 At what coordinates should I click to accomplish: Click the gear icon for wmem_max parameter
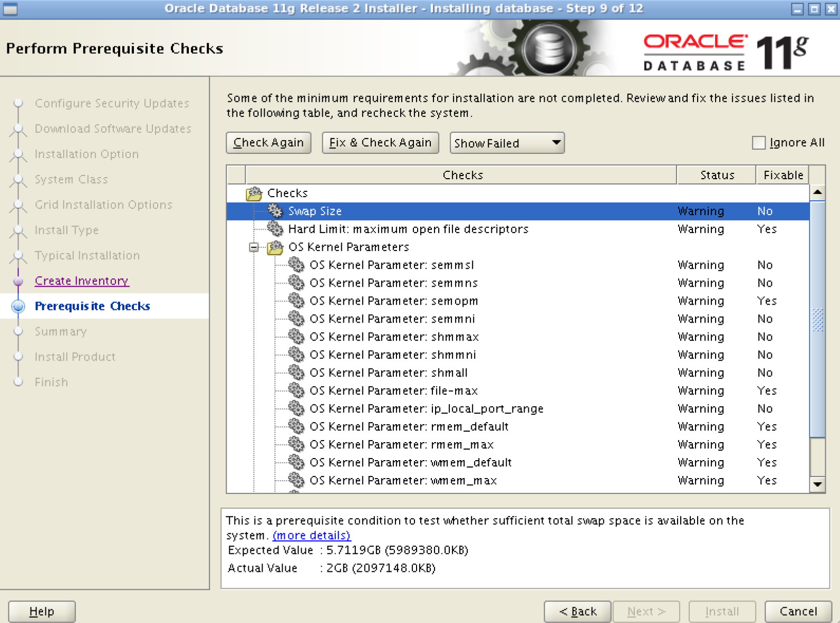296,480
